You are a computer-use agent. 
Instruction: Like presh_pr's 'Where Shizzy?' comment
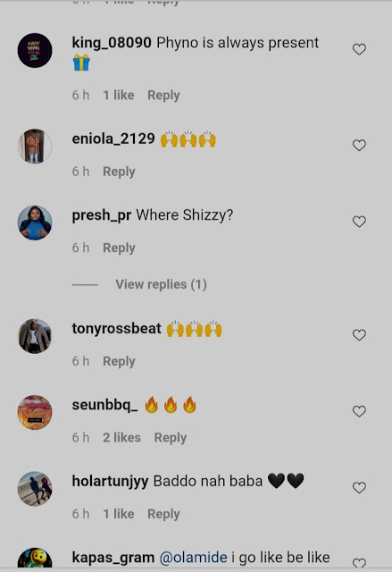point(359,222)
